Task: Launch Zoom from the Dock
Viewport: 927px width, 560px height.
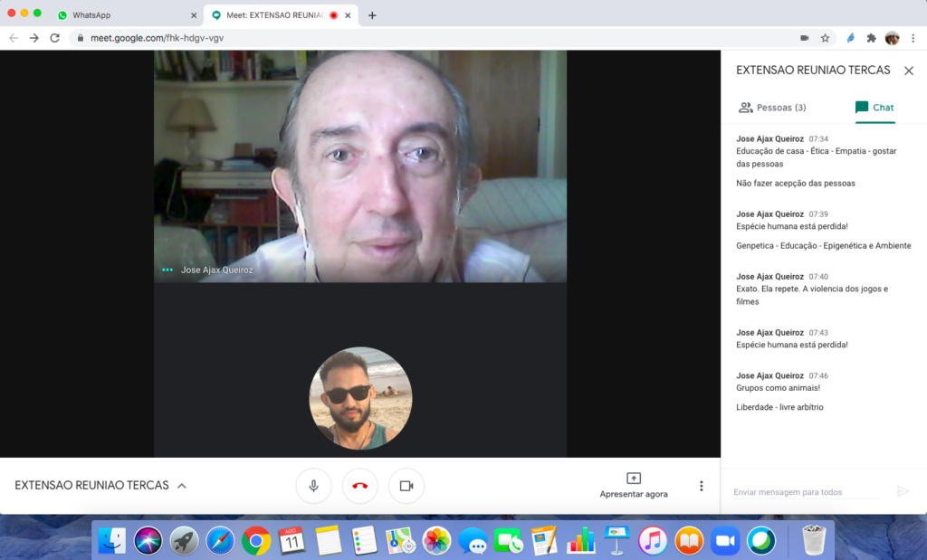Action: (725, 540)
